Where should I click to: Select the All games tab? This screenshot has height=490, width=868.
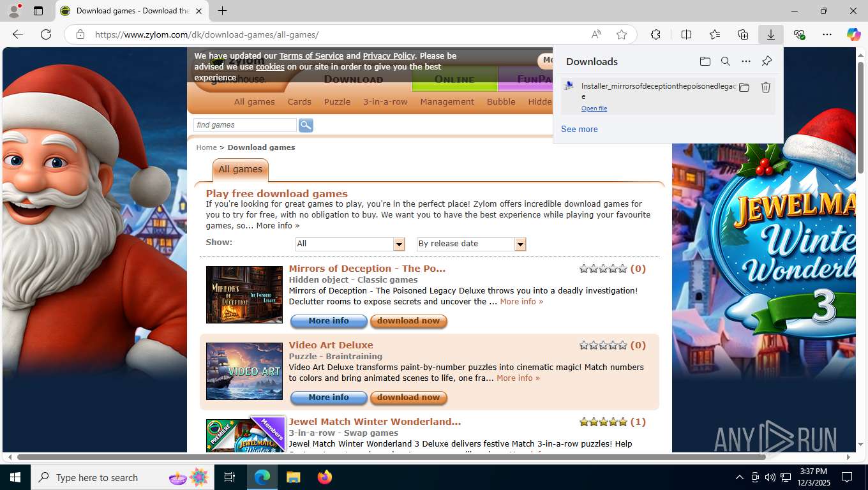coord(241,170)
